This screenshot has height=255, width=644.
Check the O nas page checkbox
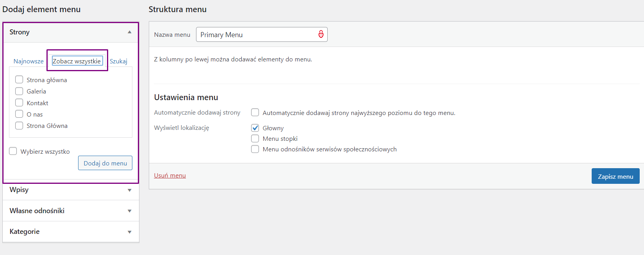19,114
